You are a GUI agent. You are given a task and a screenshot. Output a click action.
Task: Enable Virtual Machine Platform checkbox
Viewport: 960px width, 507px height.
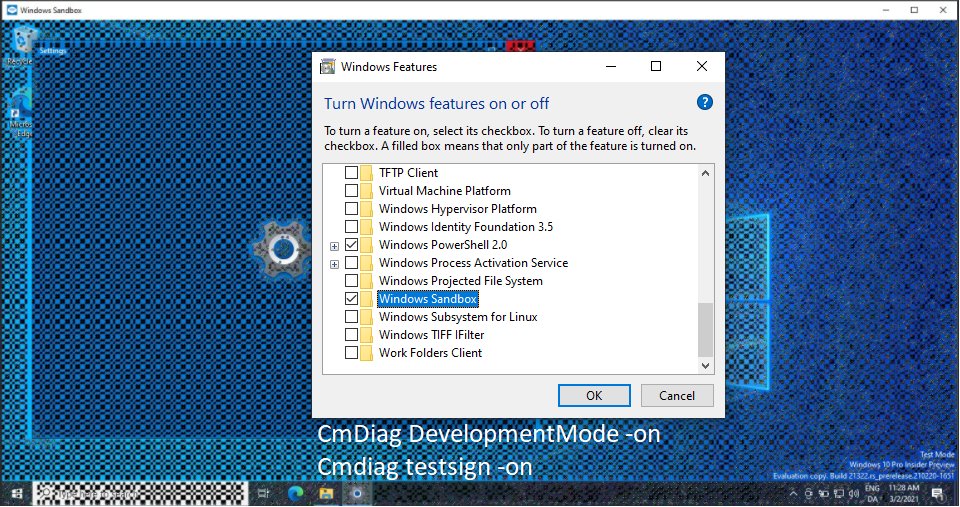(x=351, y=190)
